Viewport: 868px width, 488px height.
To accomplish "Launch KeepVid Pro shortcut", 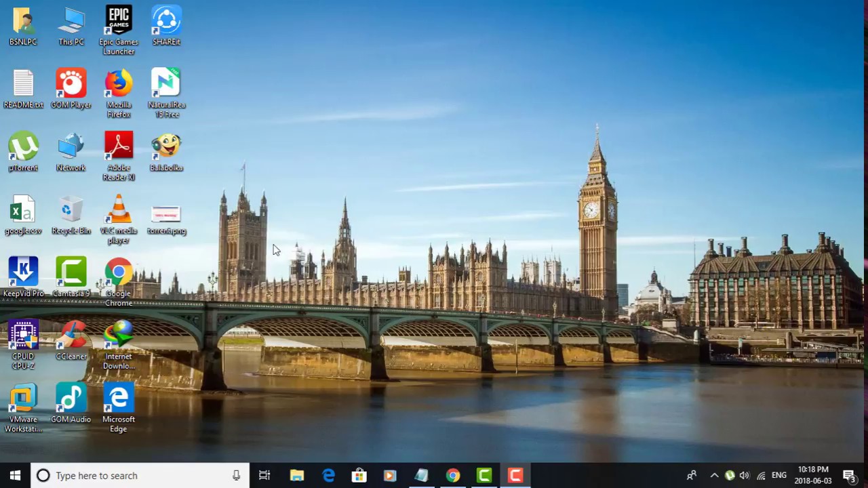I will [x=23, y=277].
